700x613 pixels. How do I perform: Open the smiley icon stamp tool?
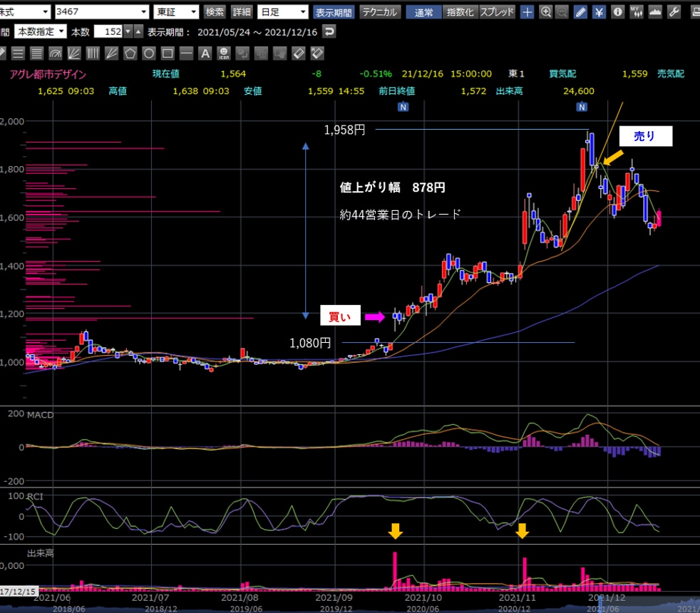[x=224, y=53]
